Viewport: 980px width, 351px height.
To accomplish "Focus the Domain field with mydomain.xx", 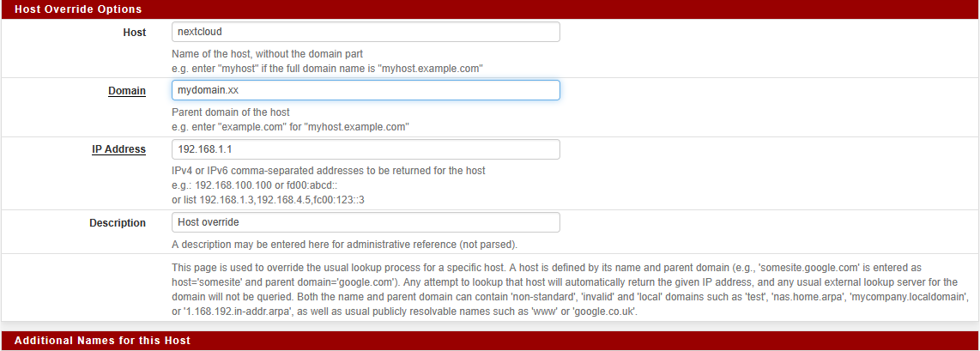I will (x=366, y=90).
